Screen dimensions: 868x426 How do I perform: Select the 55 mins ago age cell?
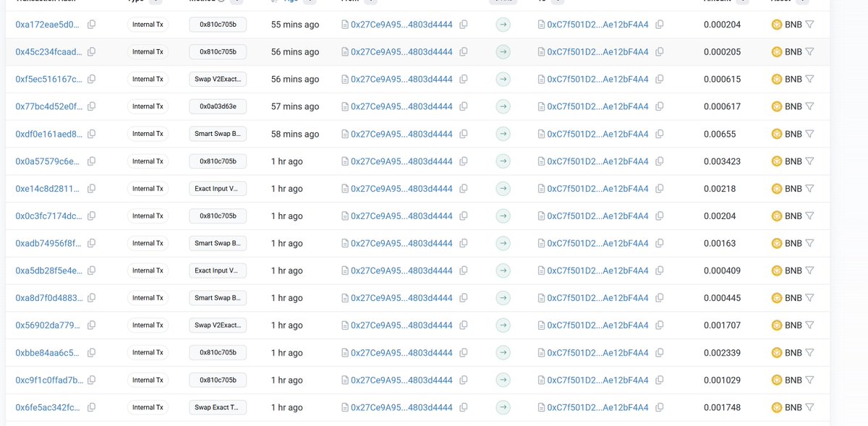tap(295, 25)
